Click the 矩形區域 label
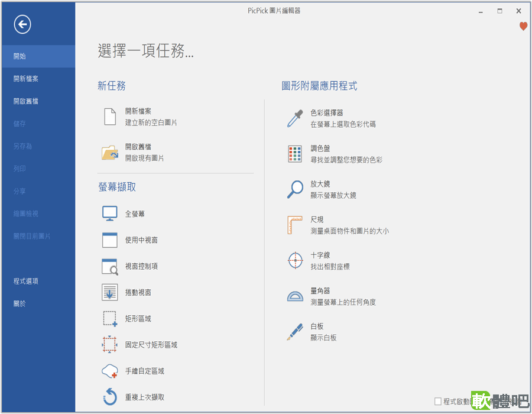 pyautogui.click(x=138, y=319)
